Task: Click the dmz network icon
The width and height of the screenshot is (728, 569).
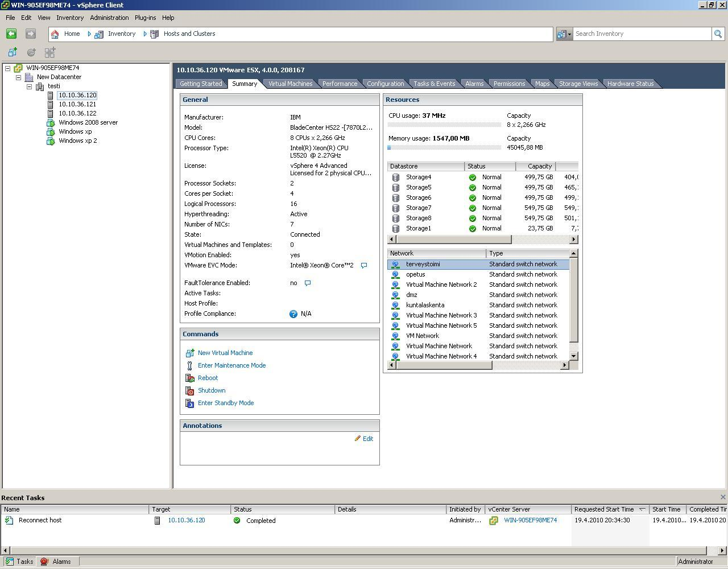Action: pos(395,295)
